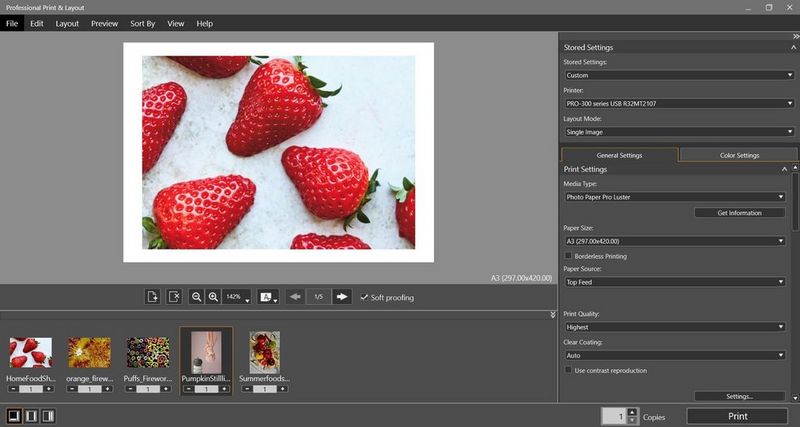Open the Media Type dropdown

pyautogui.click(x=675, y=197)
